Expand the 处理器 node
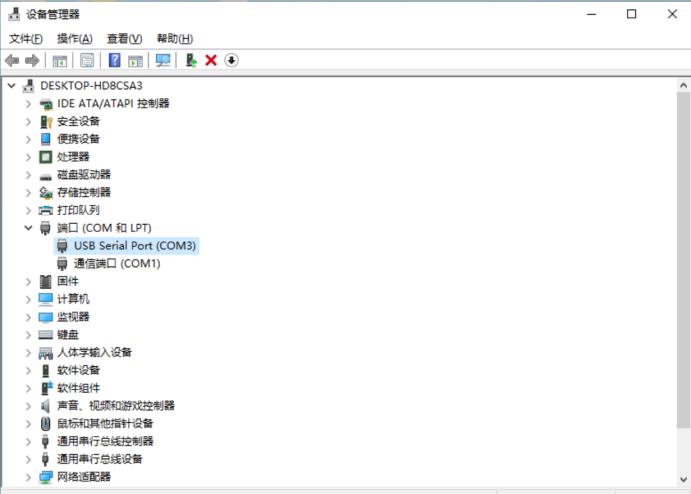 [x=29, y=157]
